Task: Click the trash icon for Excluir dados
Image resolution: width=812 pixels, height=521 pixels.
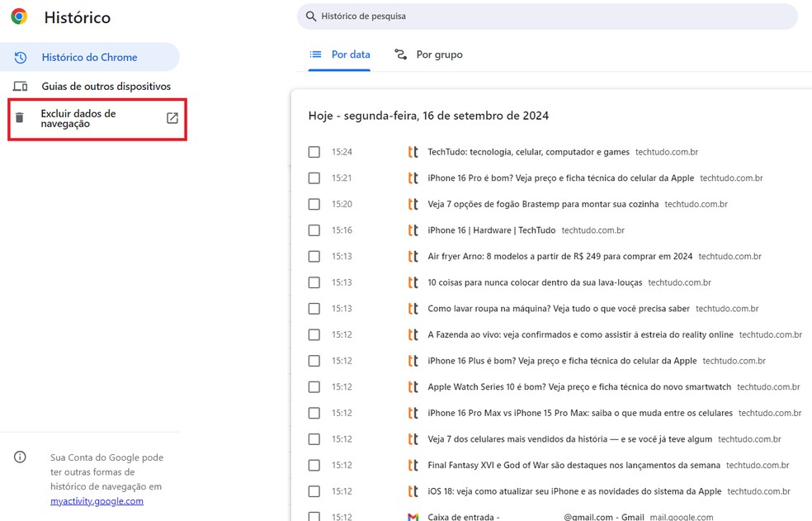Action: coord(21,118)
